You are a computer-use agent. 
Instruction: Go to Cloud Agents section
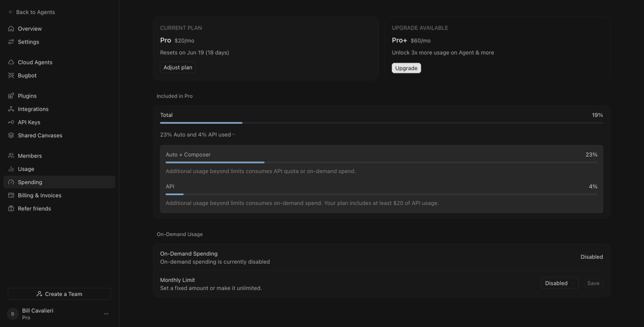[x=59, y=62]
